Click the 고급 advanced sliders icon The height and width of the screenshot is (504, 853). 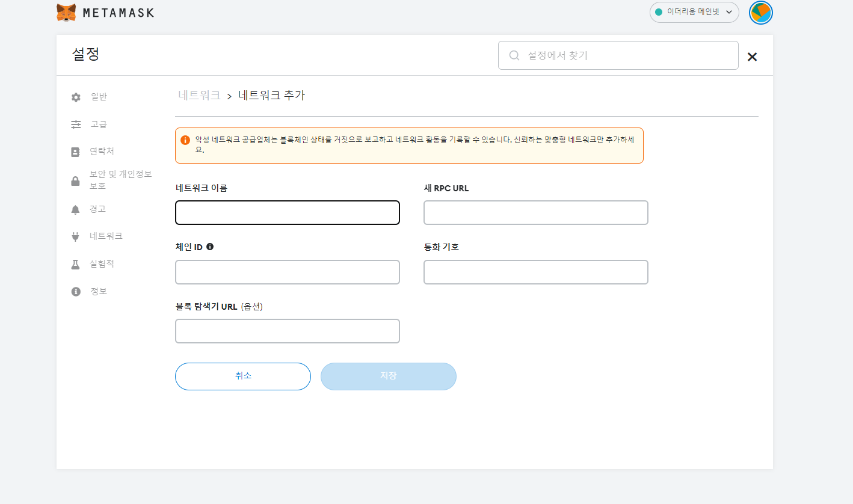pos(75,124)
